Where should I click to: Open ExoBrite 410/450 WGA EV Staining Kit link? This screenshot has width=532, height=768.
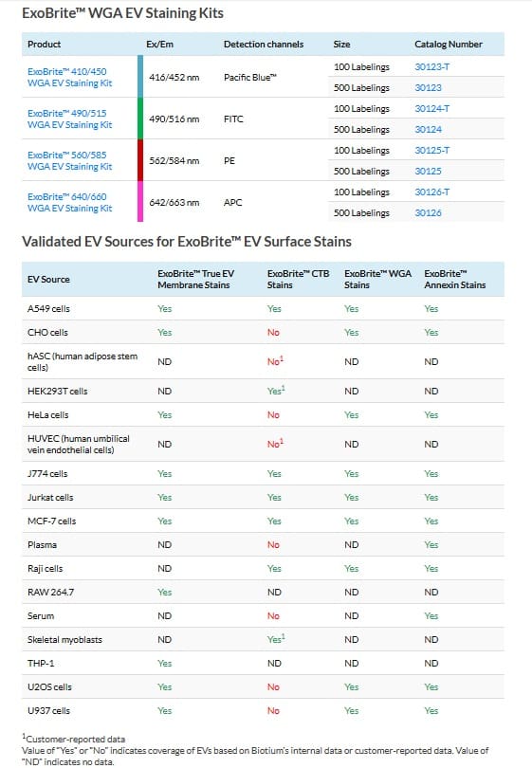pyautogui.click(x=69, y=78)
